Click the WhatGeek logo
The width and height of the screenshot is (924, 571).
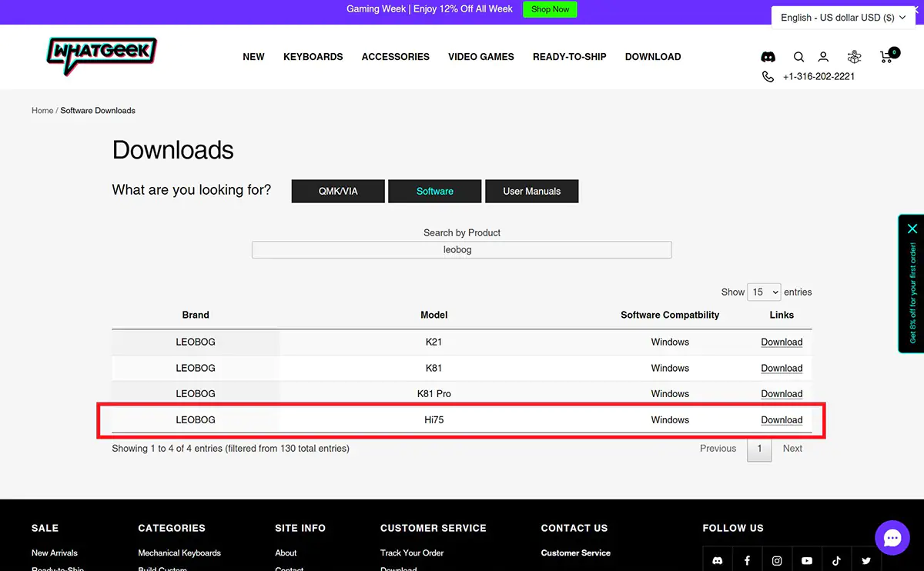(102, 57)
